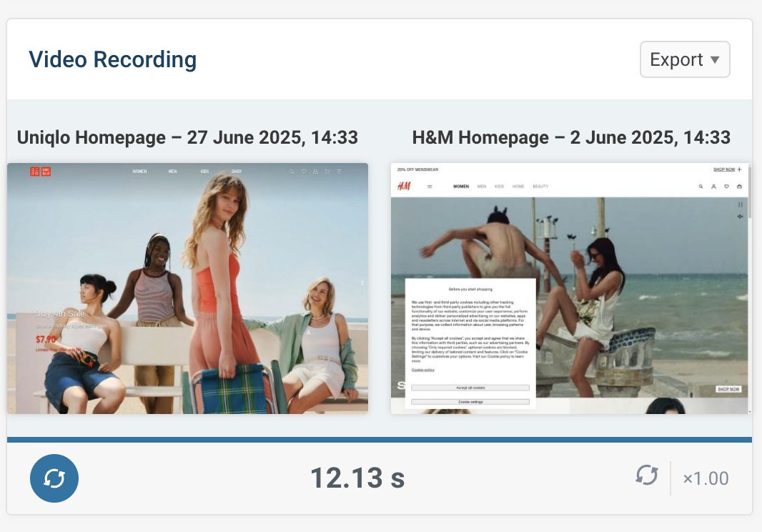Mute the H&M hero video sound
The width and height of the screenshot is (762, 532).
pyautogui.click(x=740, y=217)
